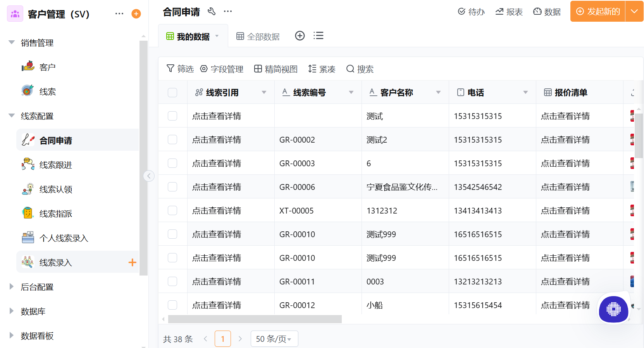Click the orange plus button in sidebar header
Image resolution: width=644 pixels, height=348 pixels.
coord(136,14)
